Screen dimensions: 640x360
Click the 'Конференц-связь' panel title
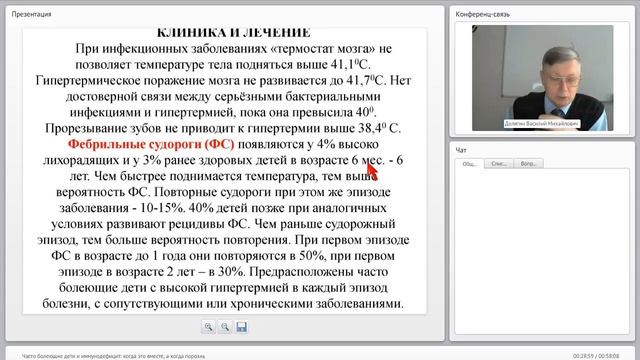tap(482, 14)
